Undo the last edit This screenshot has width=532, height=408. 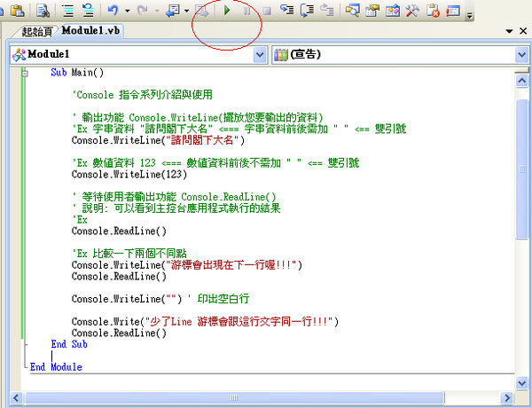tap(113, 11)
